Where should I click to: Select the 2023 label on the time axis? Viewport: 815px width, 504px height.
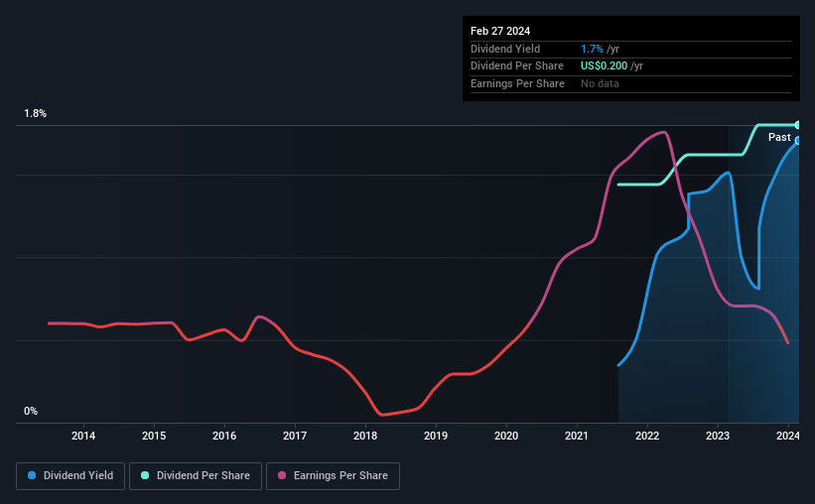click(x=718, y=436)
